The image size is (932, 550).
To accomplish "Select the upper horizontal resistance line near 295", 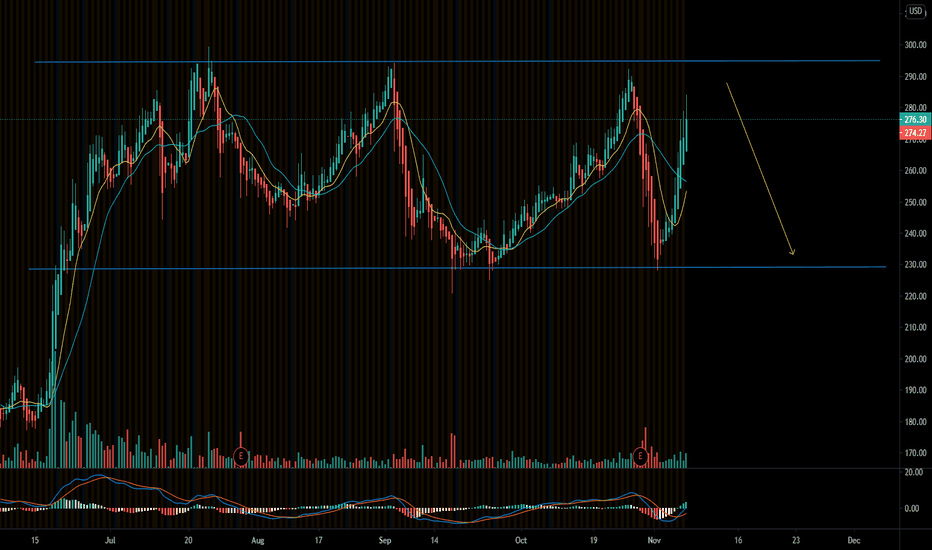I will pyautogui.click(x=458, y=61).
